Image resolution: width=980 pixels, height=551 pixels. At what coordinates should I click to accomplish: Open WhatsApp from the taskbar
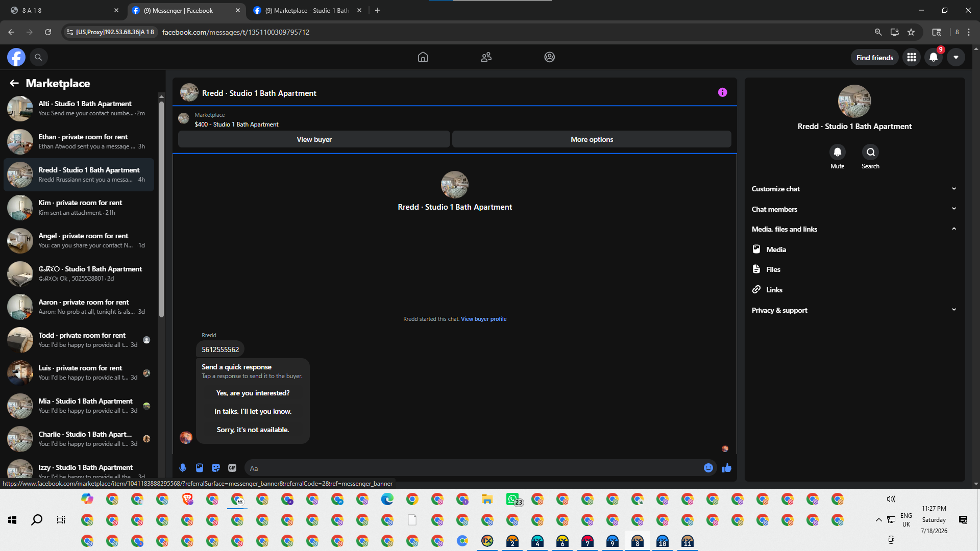coord(513,499)
